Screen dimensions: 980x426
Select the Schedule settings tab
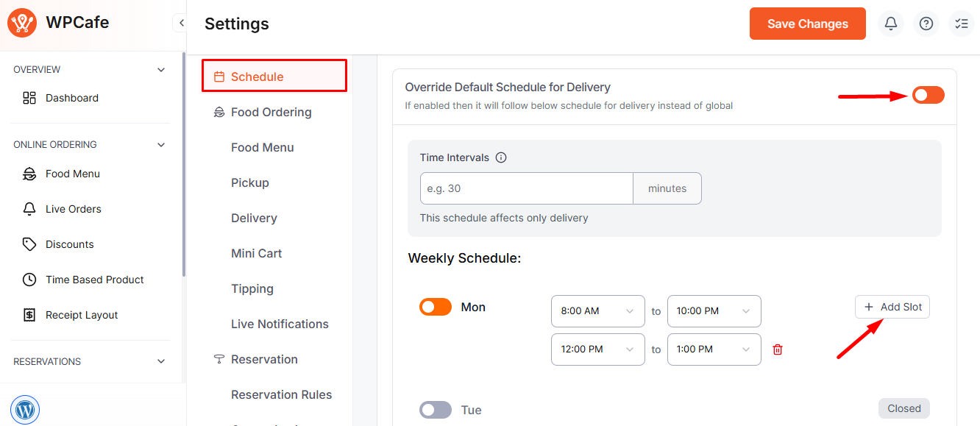[274, 77]
